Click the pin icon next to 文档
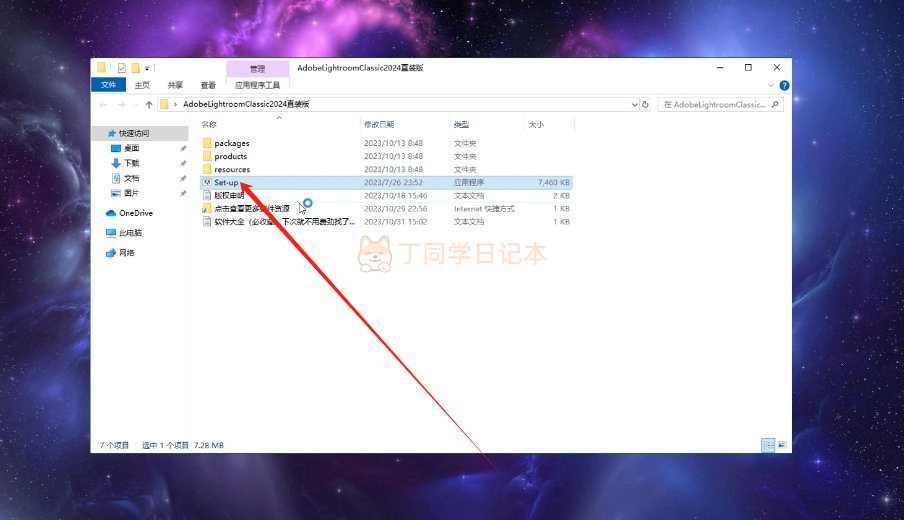This screenshot has width=904, height=520. coord(183,178)
